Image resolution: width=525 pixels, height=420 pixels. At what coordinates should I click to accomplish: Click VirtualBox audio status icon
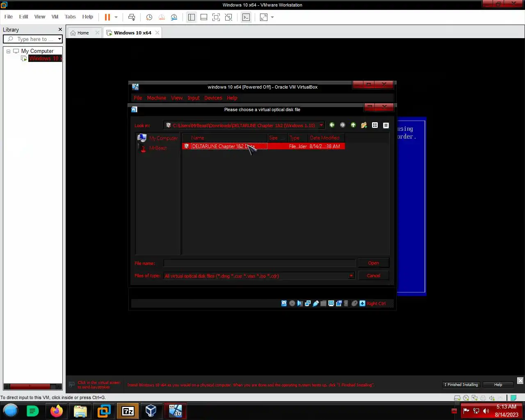(300, 304)
